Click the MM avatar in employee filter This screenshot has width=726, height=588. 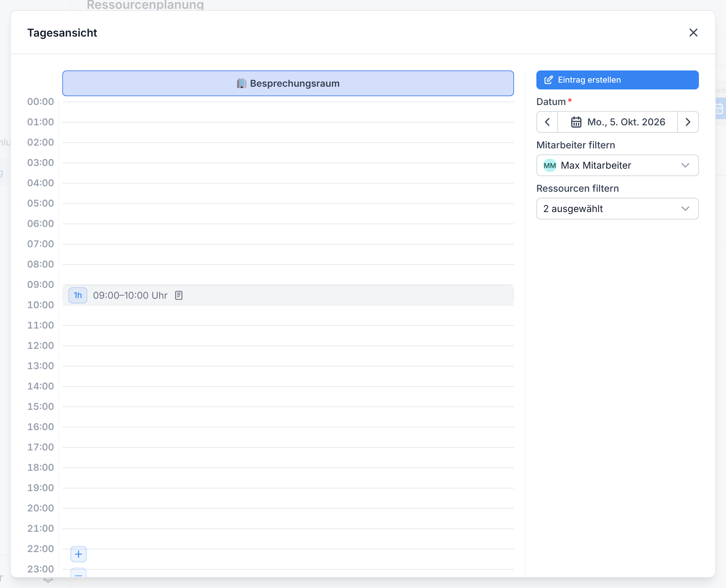click(x=550, y=165)
